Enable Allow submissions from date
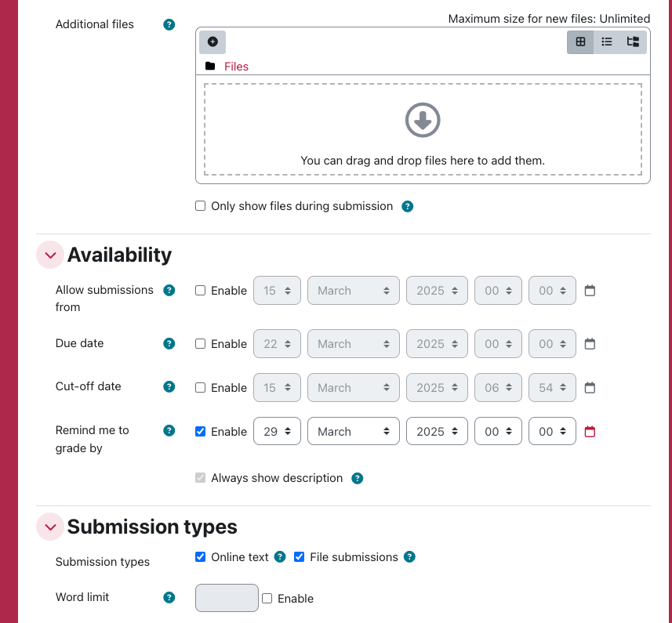The width and height of the screenshot is (672, 623). pos(200,290)
